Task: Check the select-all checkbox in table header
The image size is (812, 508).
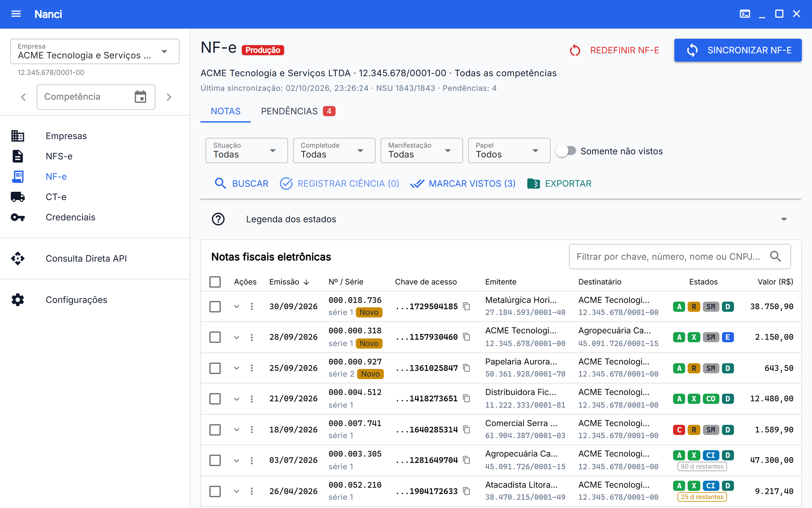Action: click(x=215, y=282)
